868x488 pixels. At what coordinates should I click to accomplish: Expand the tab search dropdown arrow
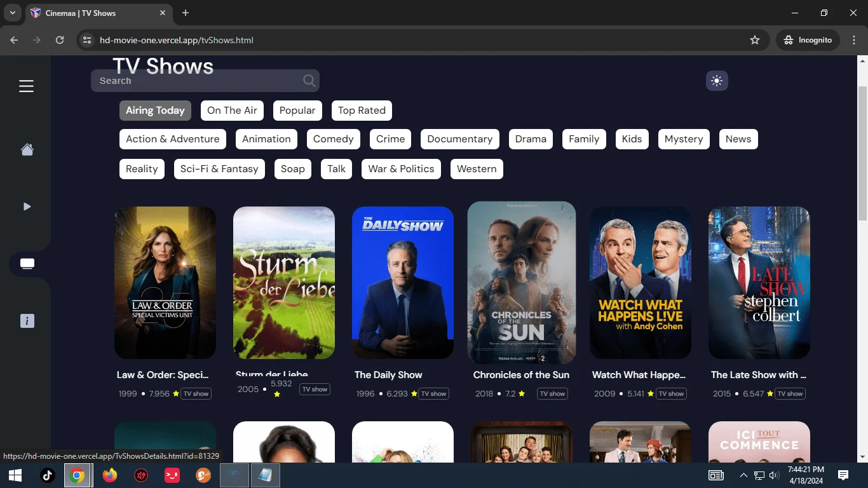pyautogui.click(x=12, y=13)
